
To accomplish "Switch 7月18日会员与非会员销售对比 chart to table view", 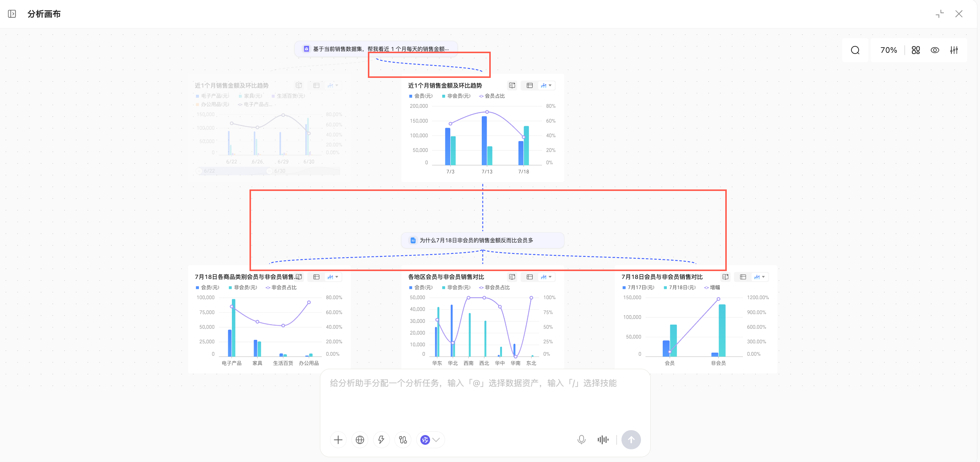I will [x=742, y=277].
